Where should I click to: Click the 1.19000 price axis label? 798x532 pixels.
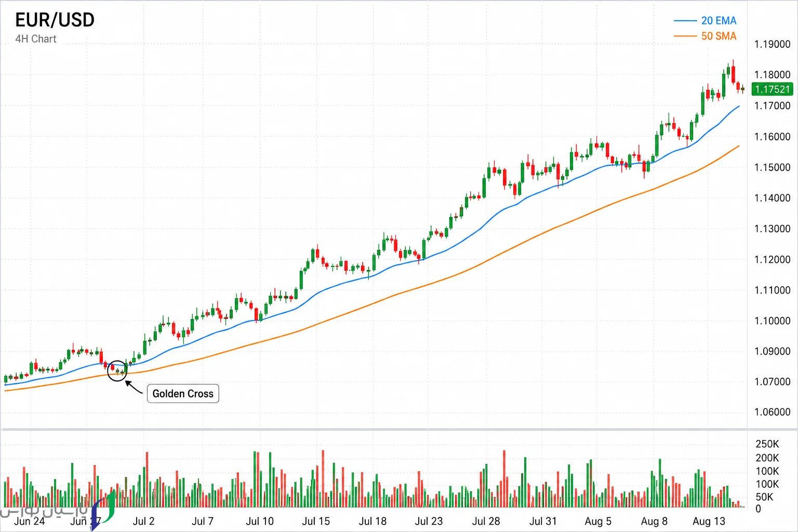point(772,44)
